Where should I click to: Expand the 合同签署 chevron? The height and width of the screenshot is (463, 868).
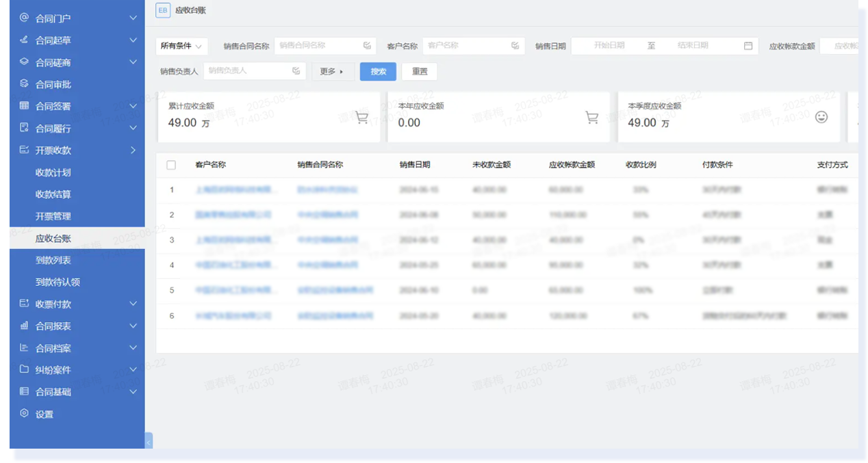(133, 106)
